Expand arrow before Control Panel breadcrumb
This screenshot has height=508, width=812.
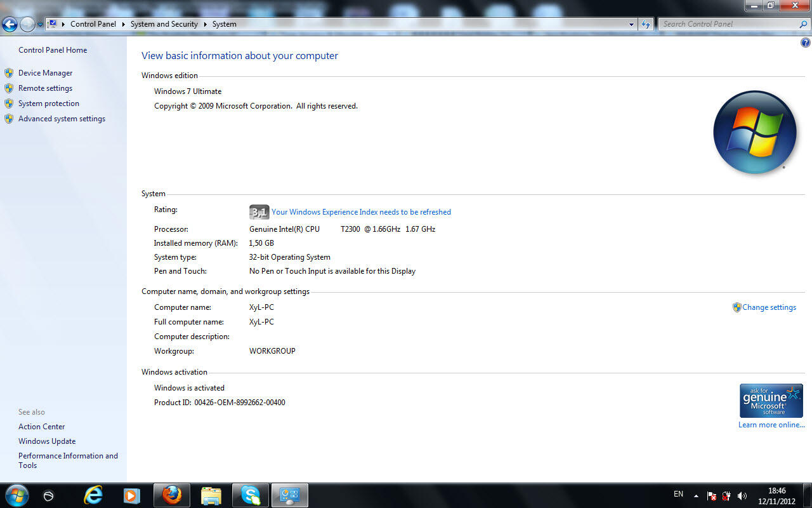point(63,24)
